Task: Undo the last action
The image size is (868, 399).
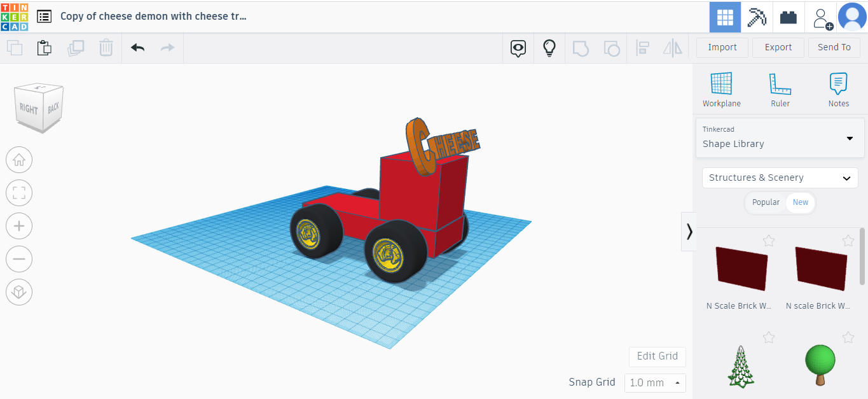Action: tap(138, 48)
